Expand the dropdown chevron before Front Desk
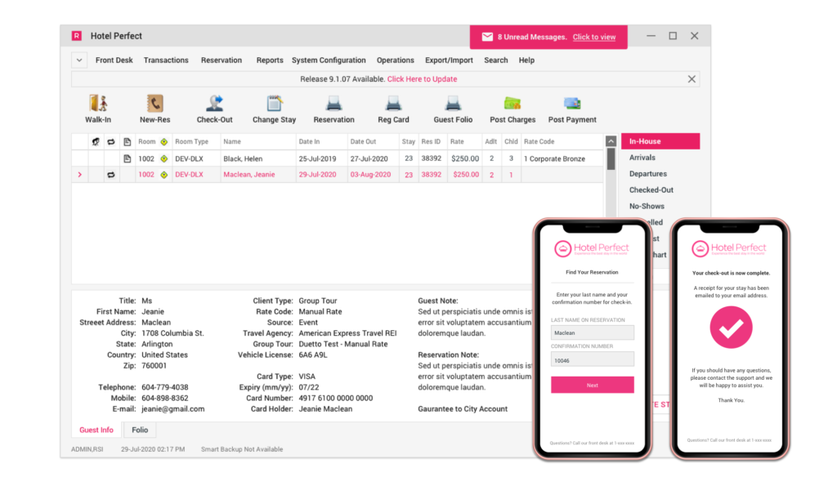The height and width of the screenshot is (504, 837). click(x=79, y=60)
